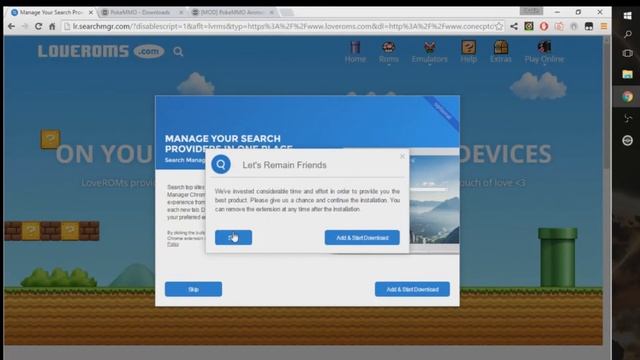Click the Pokeball icon in the taskbar
Image resolution: width=640 pixels, height=360 pixels.
tap(627, 141)
